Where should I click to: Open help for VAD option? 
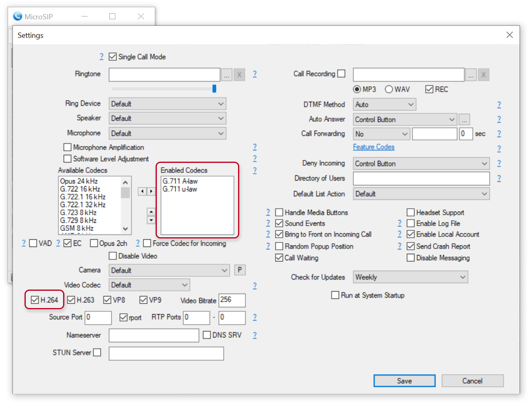24,243
